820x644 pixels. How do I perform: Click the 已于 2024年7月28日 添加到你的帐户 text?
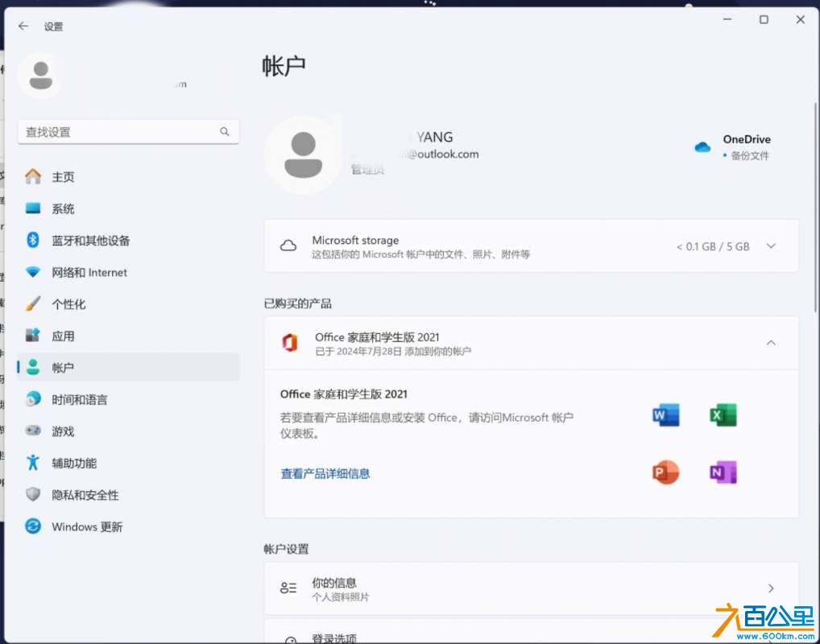click(x=393, y=351)
